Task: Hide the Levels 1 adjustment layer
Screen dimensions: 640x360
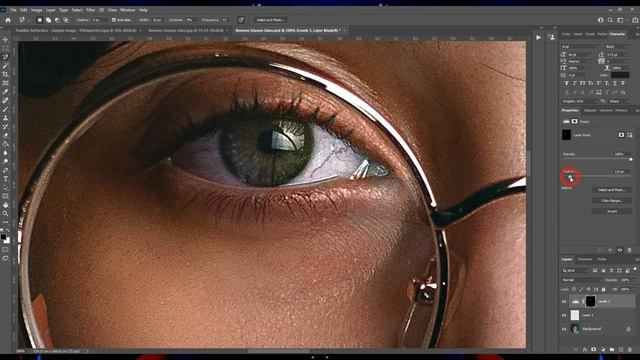Action: click(564, 302)
